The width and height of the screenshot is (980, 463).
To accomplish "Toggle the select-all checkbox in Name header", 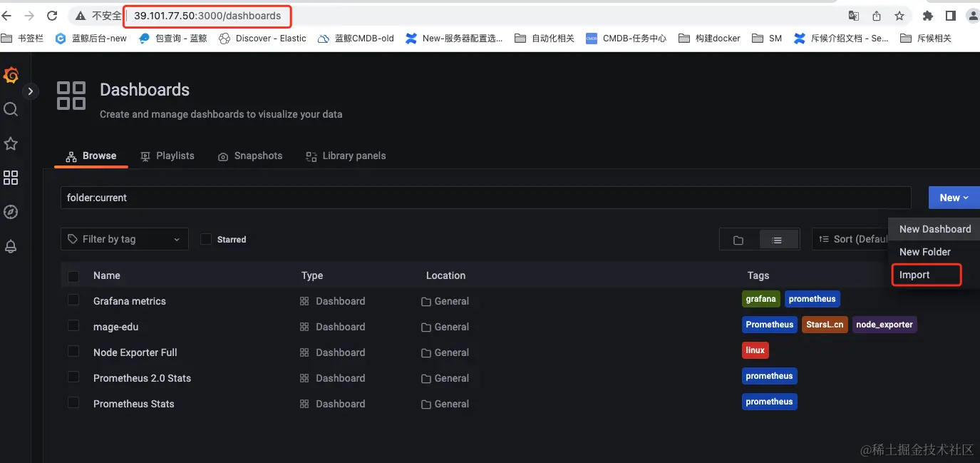I will click(x=73, y=276).
